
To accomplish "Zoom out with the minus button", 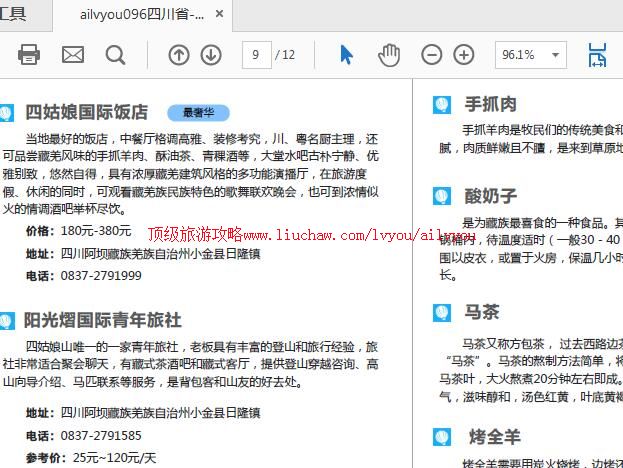I will [x=432, y=55].
